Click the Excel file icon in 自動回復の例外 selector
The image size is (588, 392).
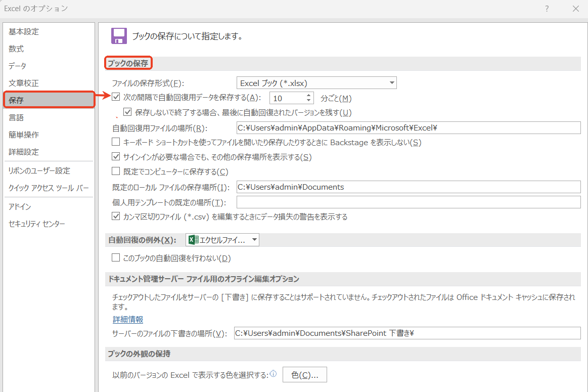(194, 239)
